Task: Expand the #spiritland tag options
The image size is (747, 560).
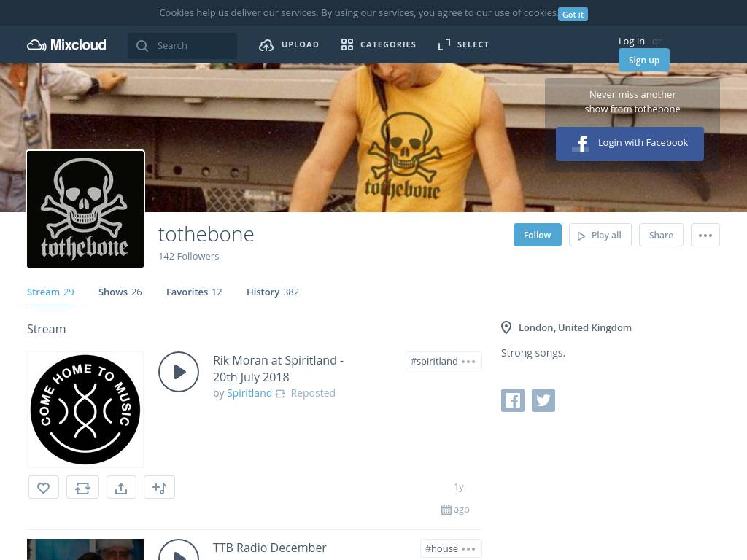Action: [x=468, y=362]
